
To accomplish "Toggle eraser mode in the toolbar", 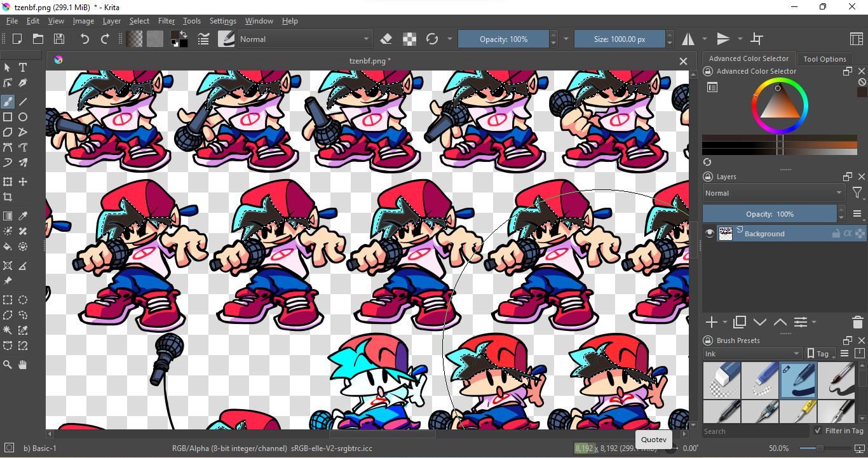I will (x=386, y=39).
